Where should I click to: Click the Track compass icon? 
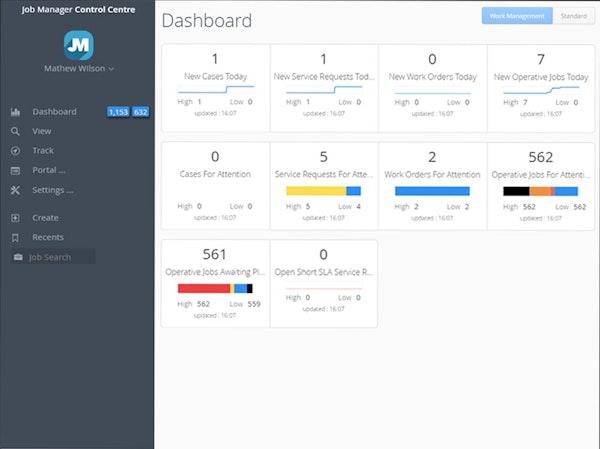point(15,151)
